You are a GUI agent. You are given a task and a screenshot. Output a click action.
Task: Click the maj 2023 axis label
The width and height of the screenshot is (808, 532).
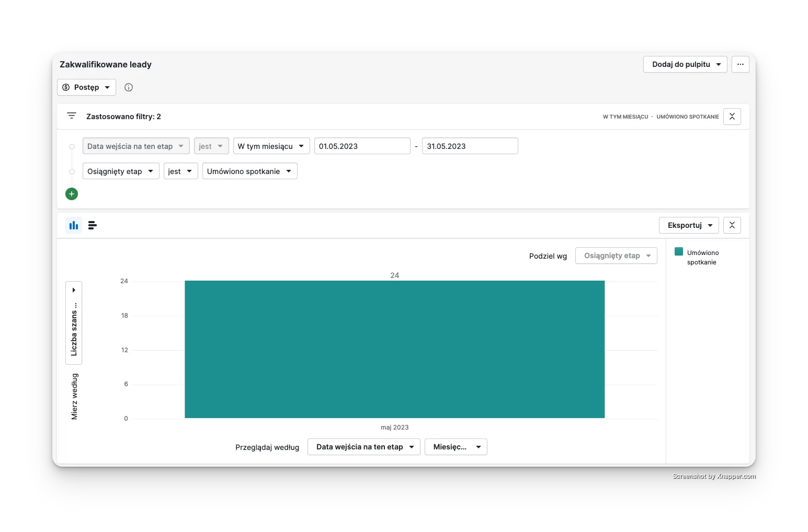(x=395, y=427)
